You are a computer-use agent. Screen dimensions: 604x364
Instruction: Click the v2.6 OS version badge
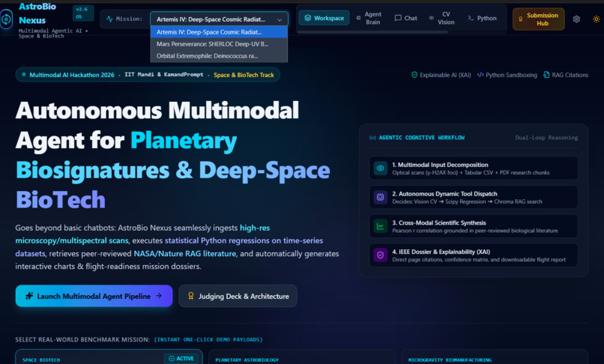pyautogui.click(x=83, y=13)
